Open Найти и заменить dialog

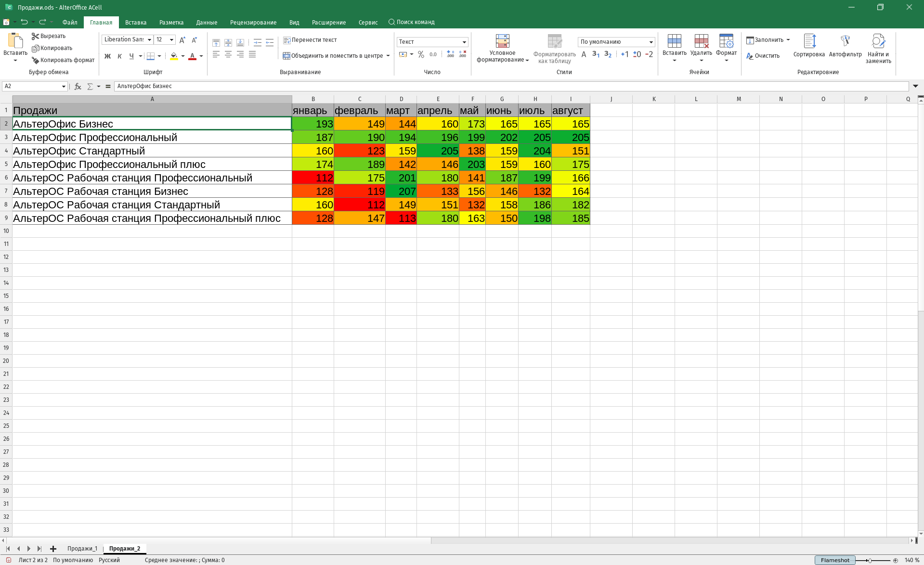pyautogui.click(x=878, y=49)
